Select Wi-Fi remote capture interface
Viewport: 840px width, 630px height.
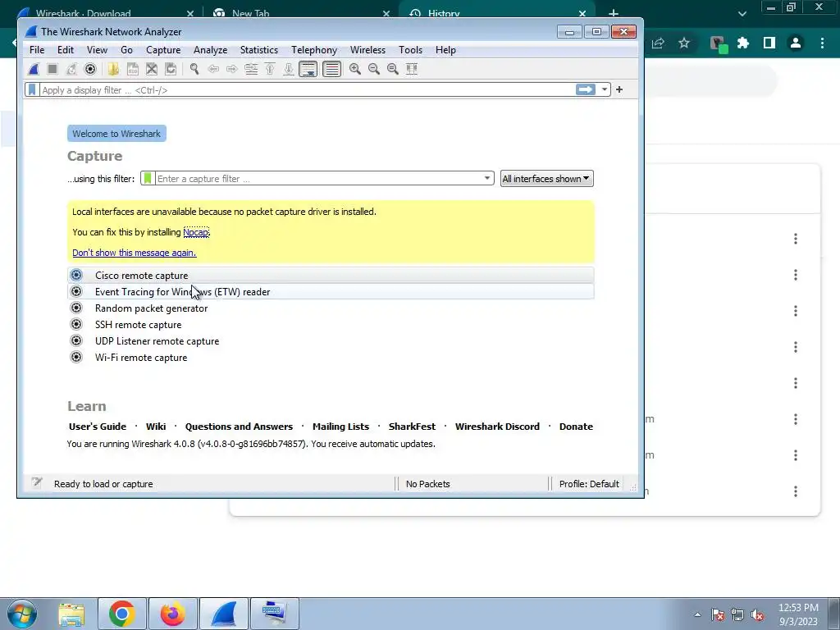(x=331, y=358)
